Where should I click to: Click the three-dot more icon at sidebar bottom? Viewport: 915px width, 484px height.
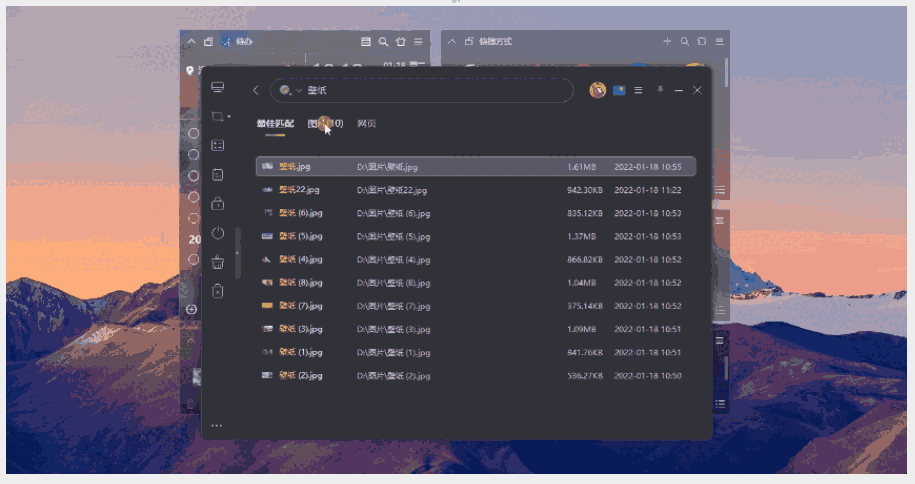point(217,426)
